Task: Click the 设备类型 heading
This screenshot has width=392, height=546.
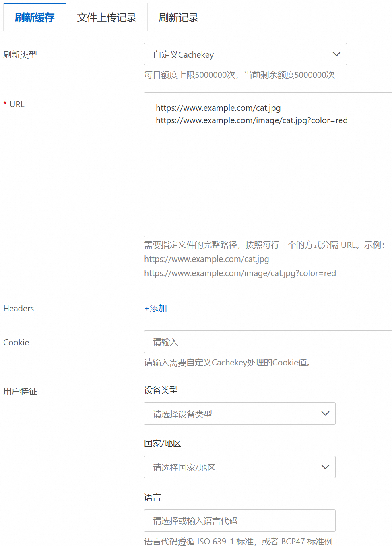Action: tap(161, 390)
